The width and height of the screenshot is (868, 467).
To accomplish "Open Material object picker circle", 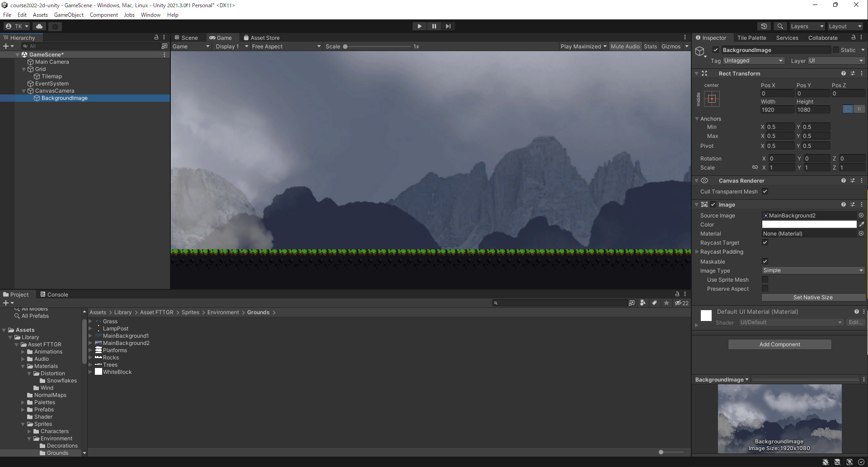I will coord(861,233).
